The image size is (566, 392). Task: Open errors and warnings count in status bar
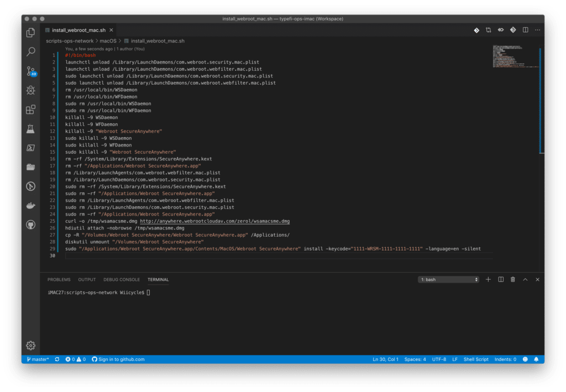[75, 359]
